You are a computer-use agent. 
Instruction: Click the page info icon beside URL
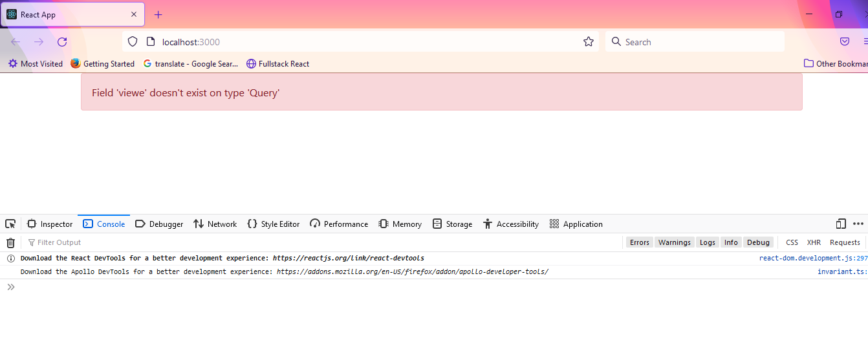[151, 42]
